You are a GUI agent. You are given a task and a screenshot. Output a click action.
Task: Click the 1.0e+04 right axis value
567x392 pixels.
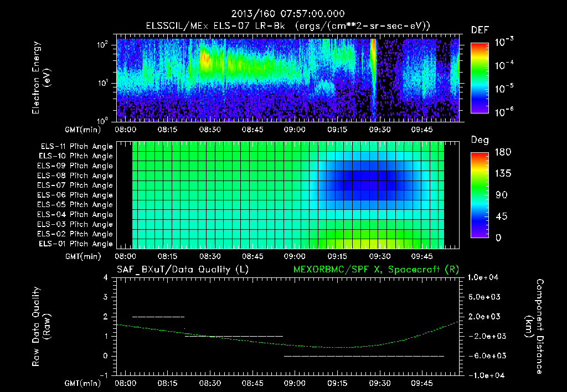(483, 277)
